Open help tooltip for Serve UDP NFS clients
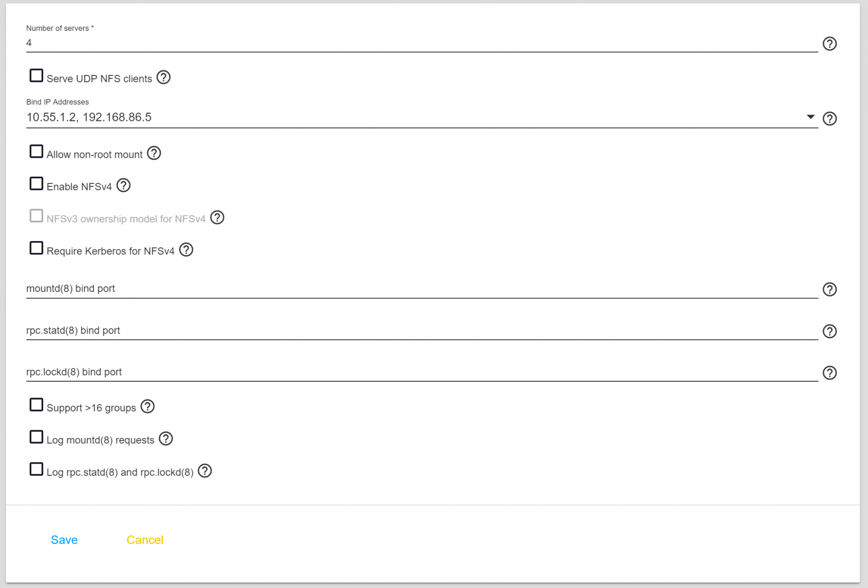 [163, 77]
